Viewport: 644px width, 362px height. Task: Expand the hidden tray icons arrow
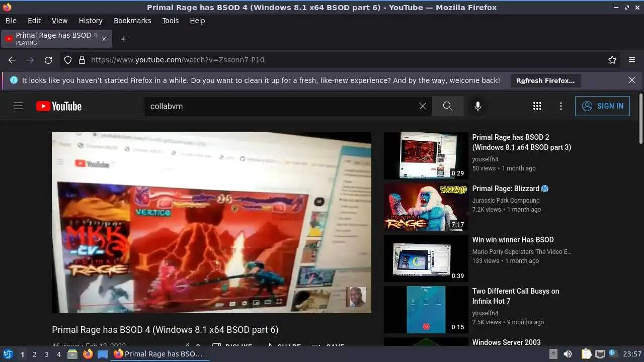click(x=553, y=354)
